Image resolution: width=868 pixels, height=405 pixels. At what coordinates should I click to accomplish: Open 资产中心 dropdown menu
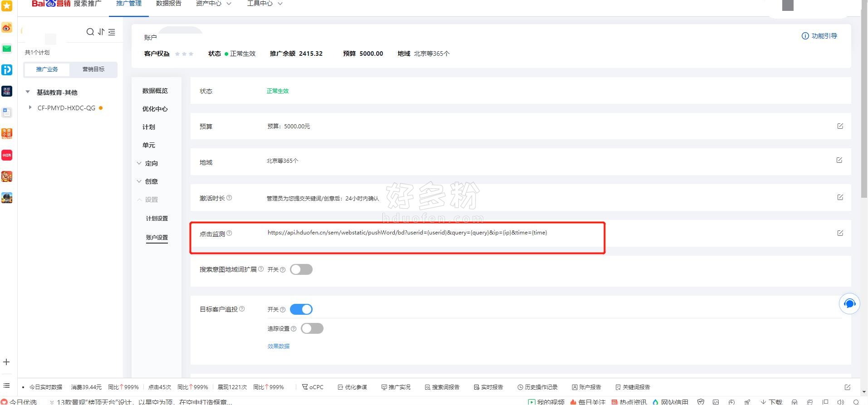click(x=213, y=4)
